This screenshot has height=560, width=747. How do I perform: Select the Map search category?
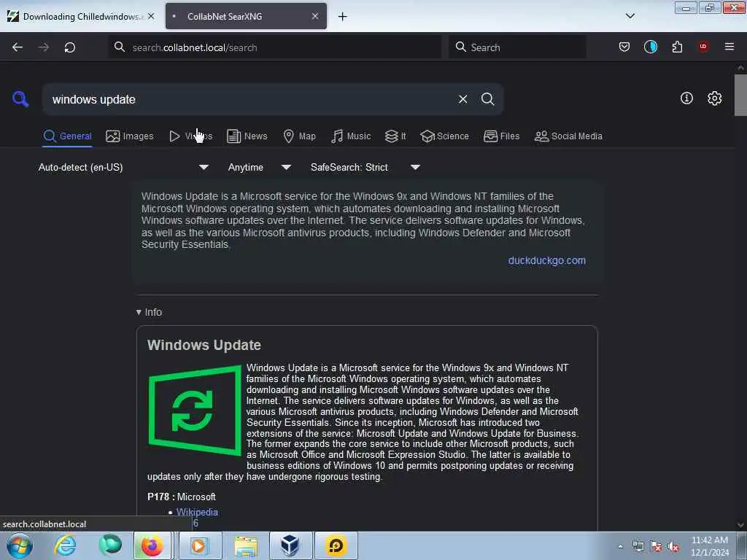click(x=299, y=136)
